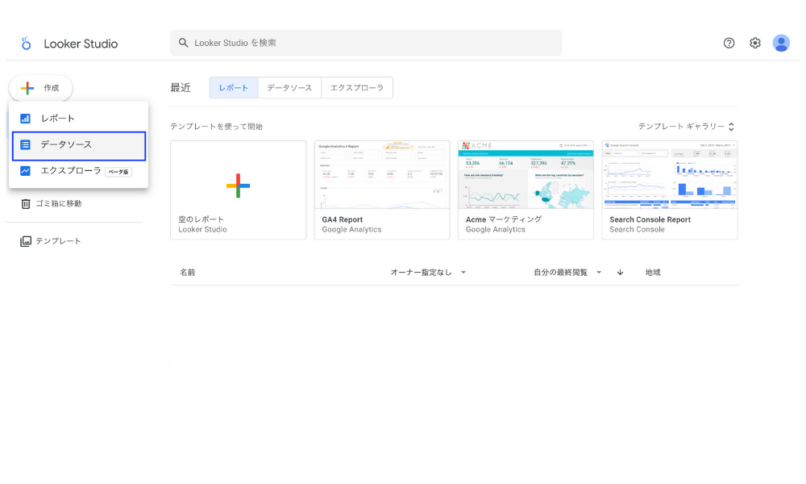The height and width of the screenshot is (484, 806).
Task: Open the Search Console Report template
Action: click(669, 189)
